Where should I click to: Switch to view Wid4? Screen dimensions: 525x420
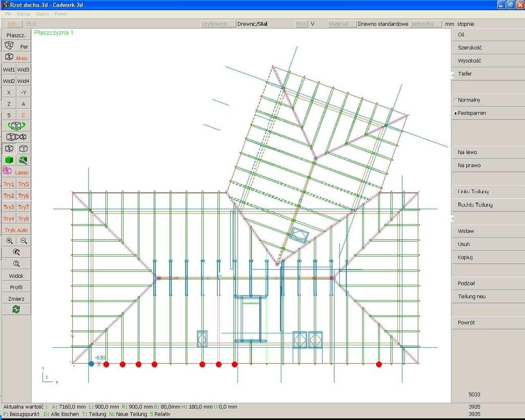click(24, 81)
